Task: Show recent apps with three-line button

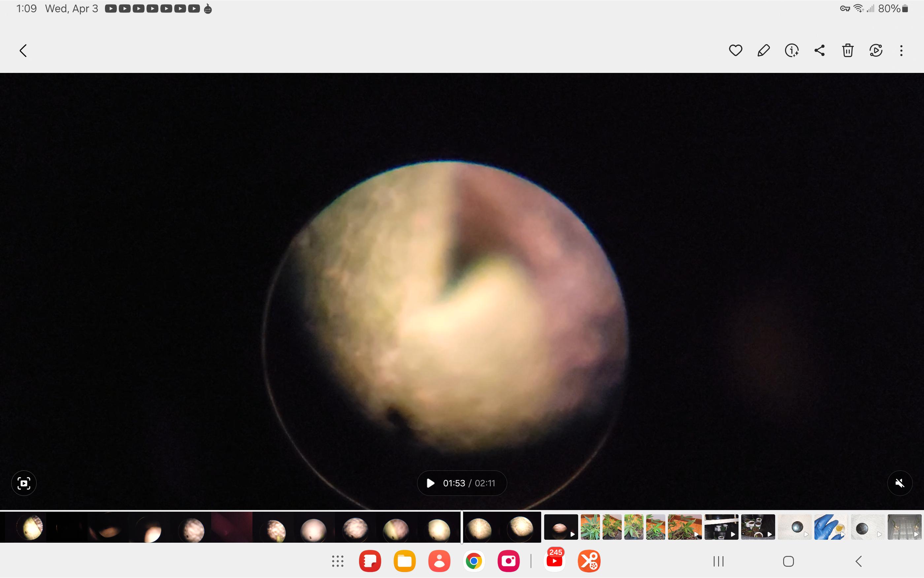Action: (x=718, y=561)
